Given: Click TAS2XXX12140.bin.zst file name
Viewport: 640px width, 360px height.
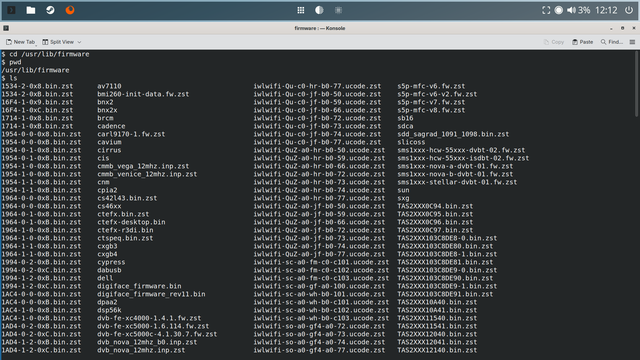Looking at the screenshot, I should coord(437,350).
